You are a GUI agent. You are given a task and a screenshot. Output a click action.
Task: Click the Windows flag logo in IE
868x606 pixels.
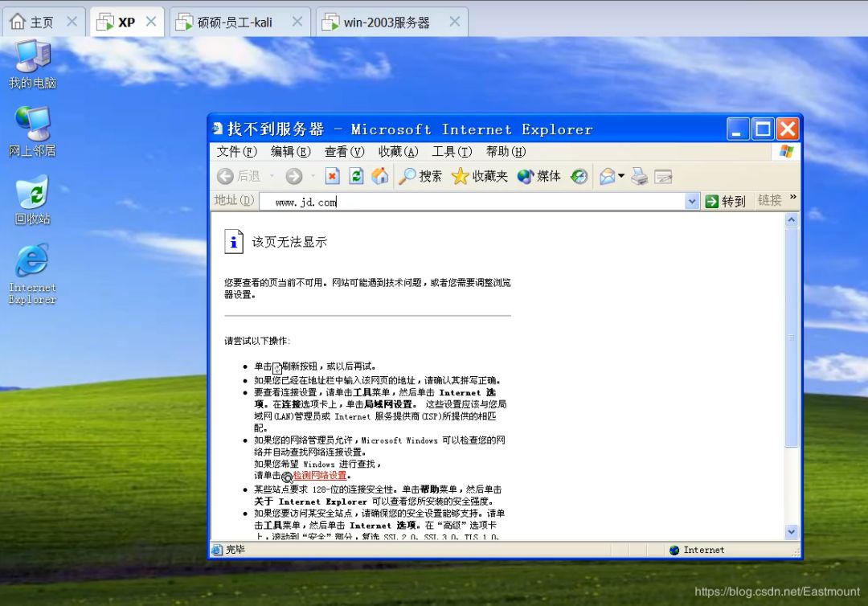pyautogui.click(x=786, y=152)
